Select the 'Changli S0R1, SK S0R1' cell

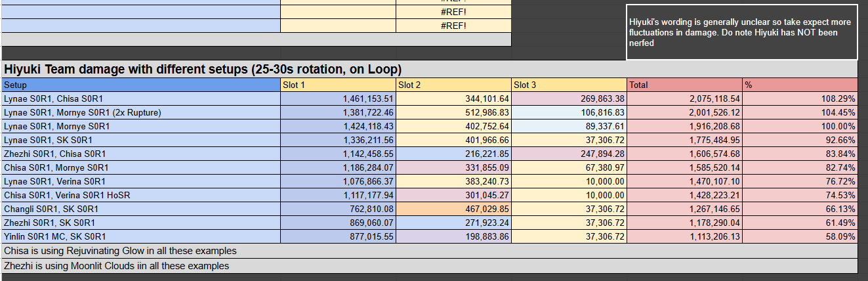click(141, 209)
